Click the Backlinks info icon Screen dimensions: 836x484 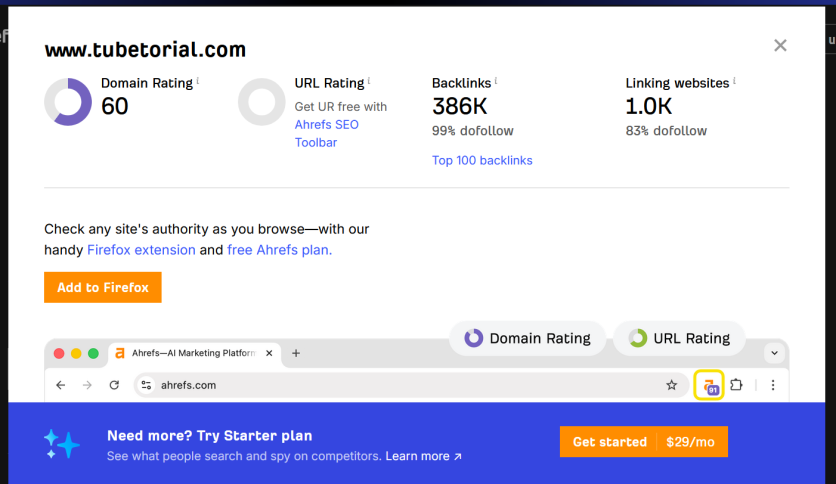pos(496,80)
